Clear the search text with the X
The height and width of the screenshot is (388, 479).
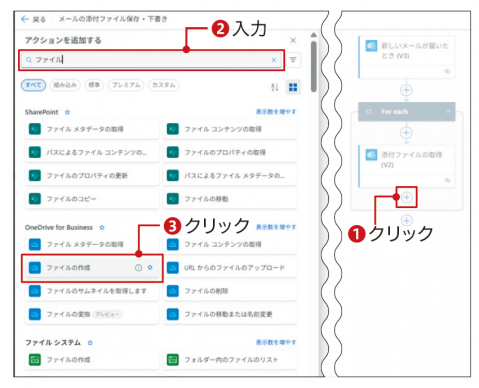[274, 60]
